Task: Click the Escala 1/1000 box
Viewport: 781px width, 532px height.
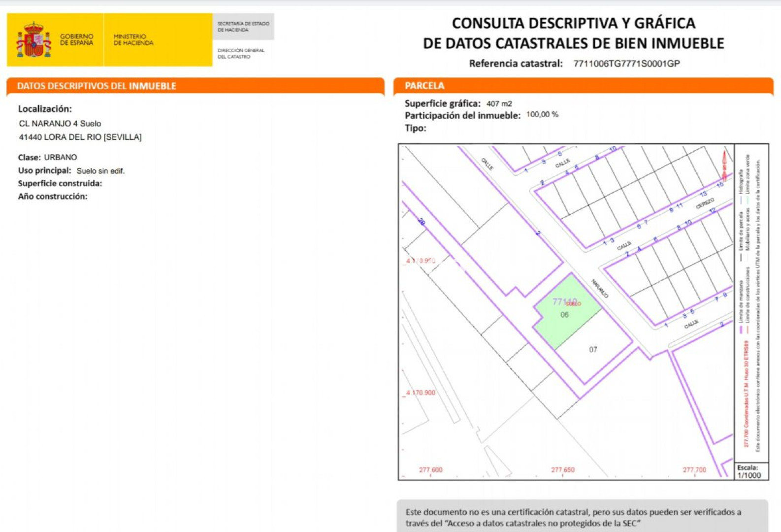Action: click(x=749, y=471)
